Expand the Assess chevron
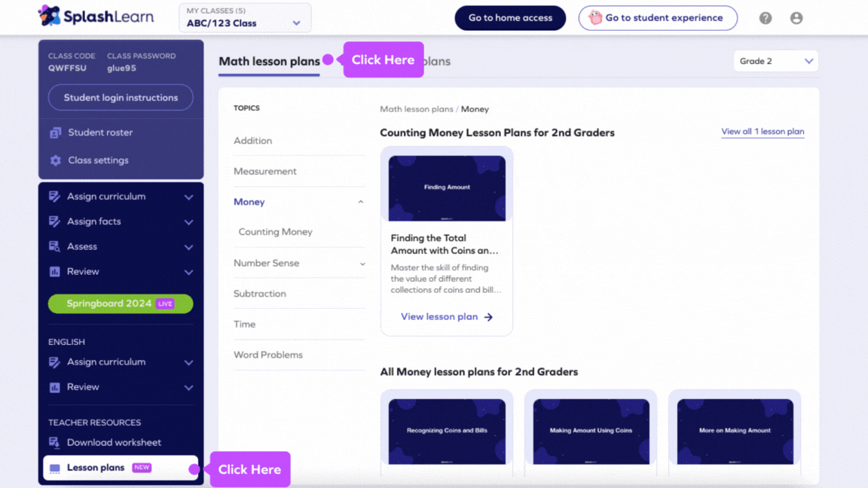Image resolution: width=868 pixels, height=488 pixels. [x=189, y=247]
